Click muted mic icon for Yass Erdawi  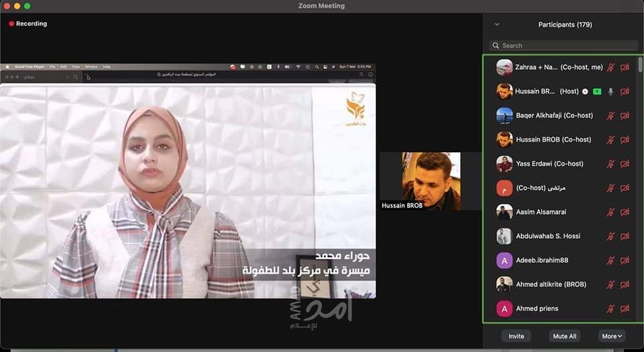pos(610,164)
